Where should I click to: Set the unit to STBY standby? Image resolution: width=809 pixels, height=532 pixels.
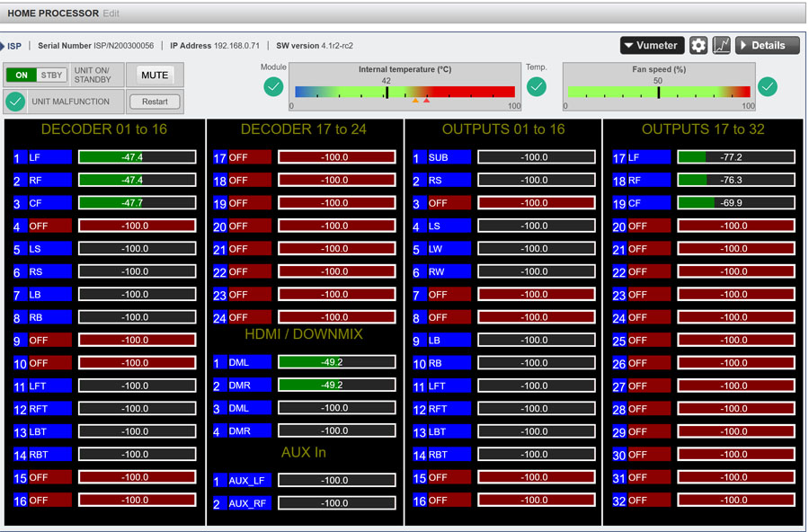[x=52, y=75]
